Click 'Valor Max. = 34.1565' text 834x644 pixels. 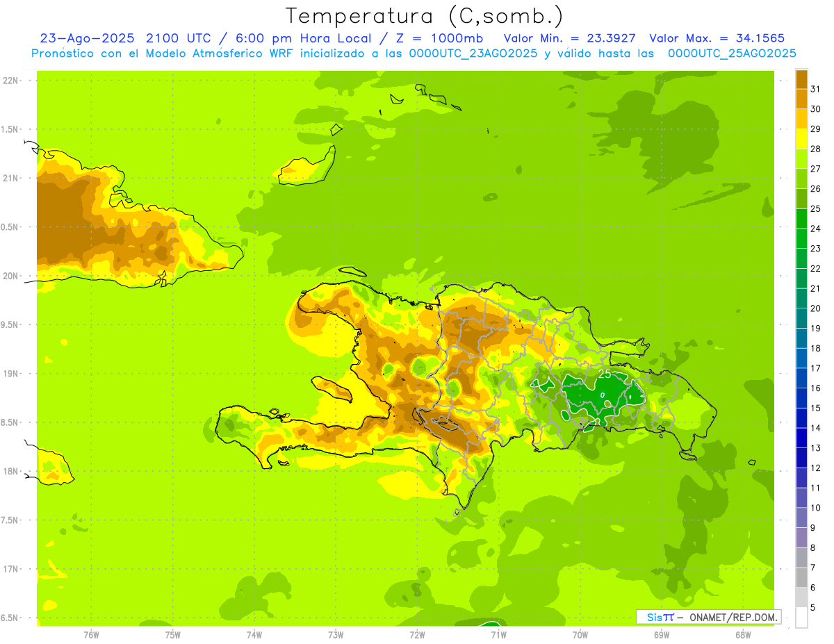[x=717, y=38]
